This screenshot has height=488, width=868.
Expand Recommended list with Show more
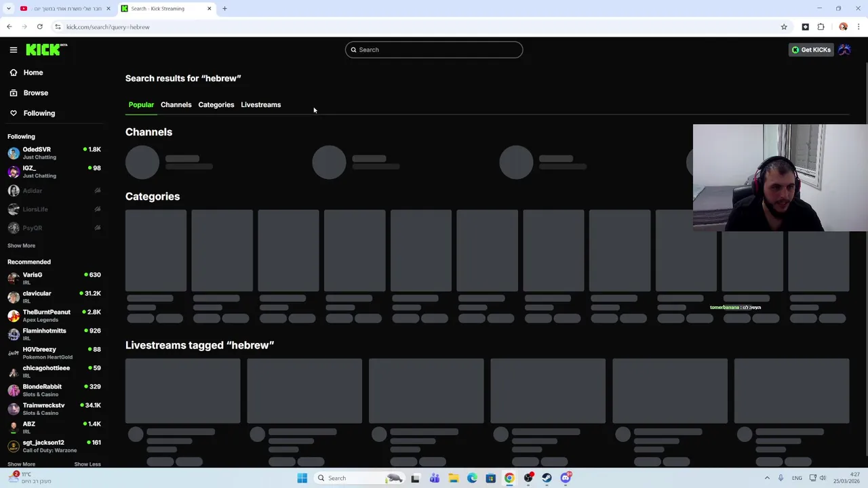[21, 464]
